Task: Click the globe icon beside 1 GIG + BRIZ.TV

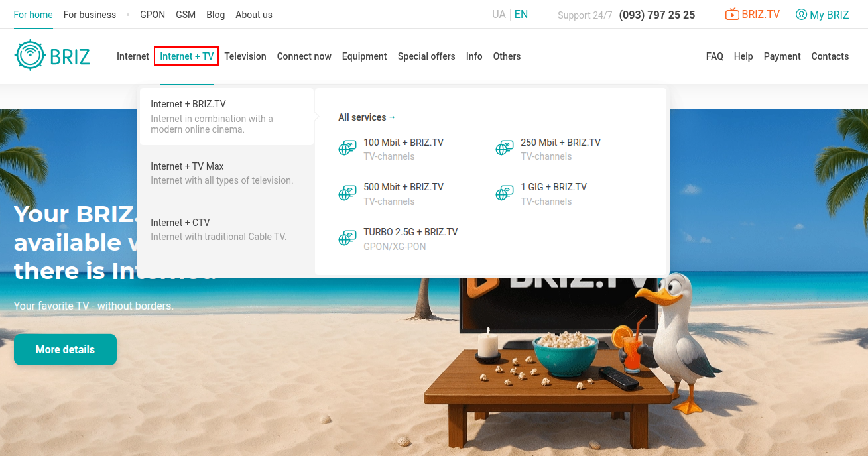Action: click(505, 194)
